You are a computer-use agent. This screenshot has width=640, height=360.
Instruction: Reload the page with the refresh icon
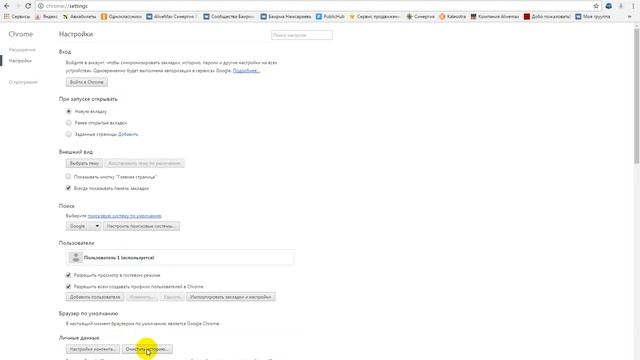coord(28,6)
